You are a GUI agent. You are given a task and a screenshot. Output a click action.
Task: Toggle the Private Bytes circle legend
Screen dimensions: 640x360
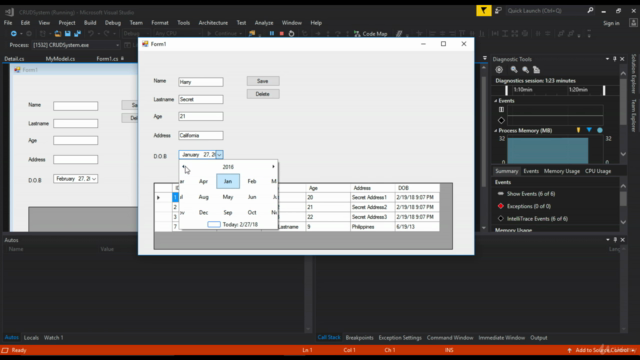click(600, 130)
